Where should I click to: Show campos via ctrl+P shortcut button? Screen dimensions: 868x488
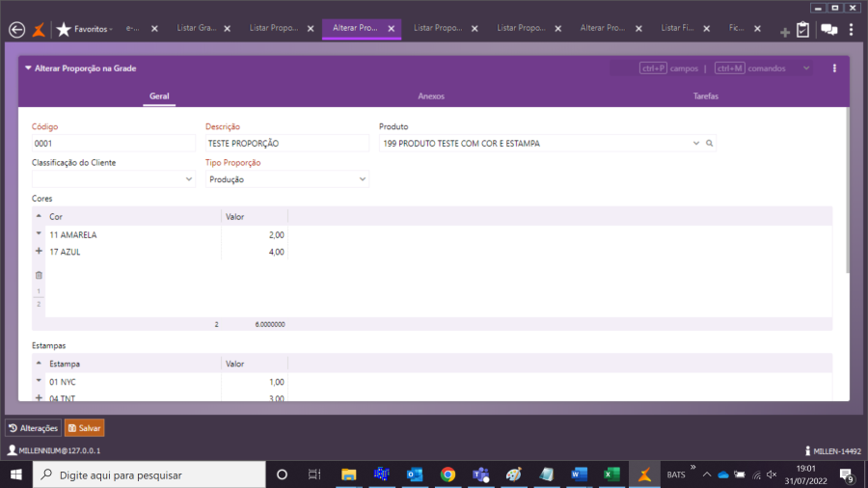(x=653, y=68)
